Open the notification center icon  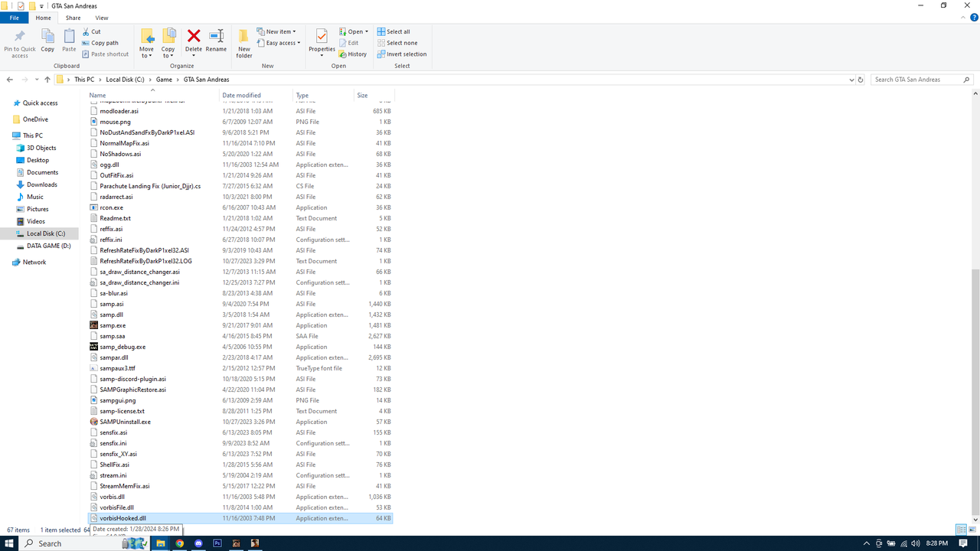coord(963,543)
